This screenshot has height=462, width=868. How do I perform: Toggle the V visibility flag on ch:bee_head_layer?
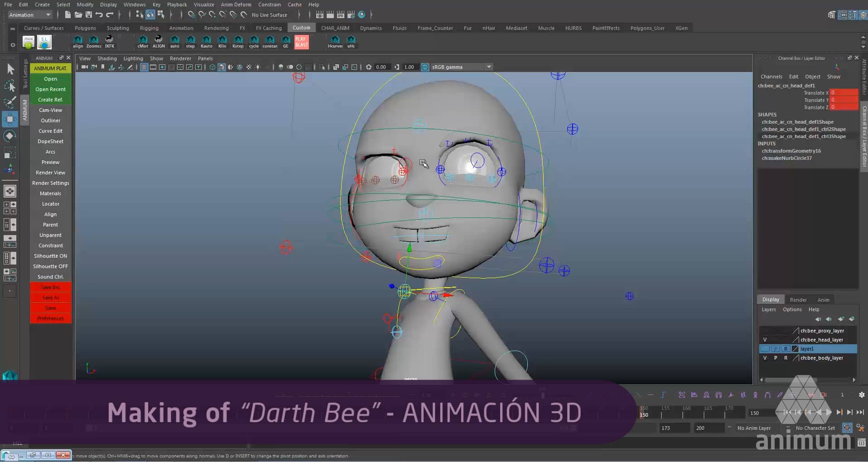765,340
